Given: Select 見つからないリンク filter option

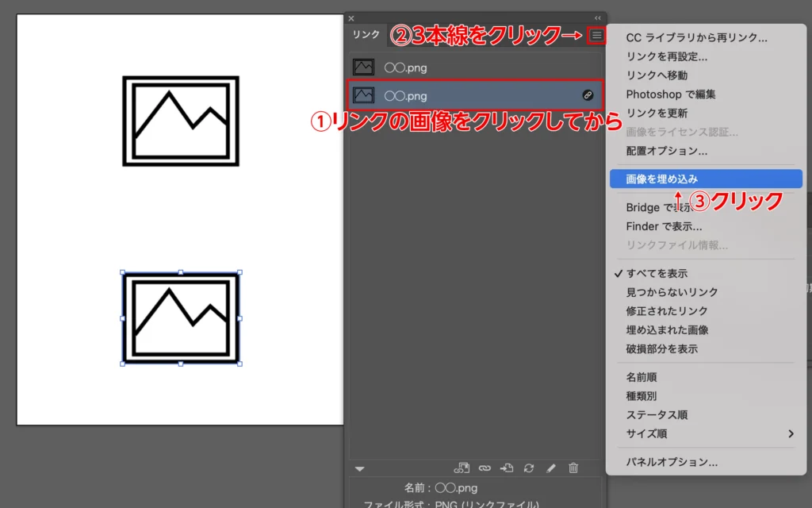Looking at the screenshot, I should tap(672, 292).
